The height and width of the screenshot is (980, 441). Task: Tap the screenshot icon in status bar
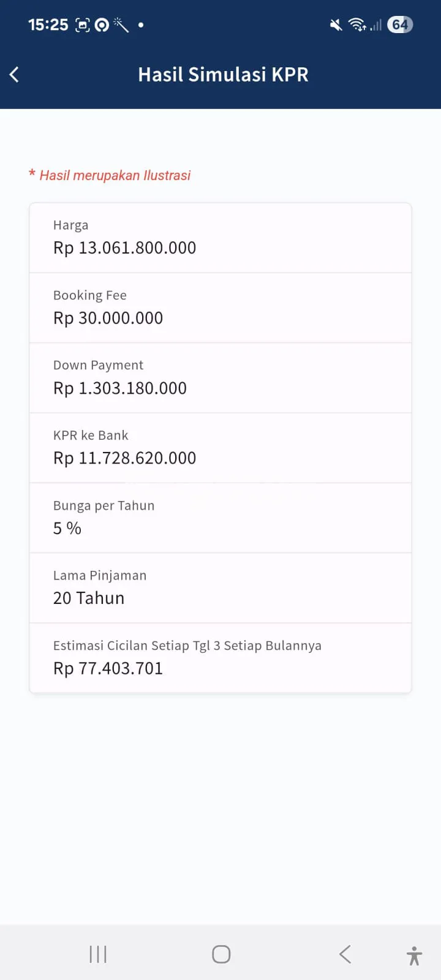point(82,24)
